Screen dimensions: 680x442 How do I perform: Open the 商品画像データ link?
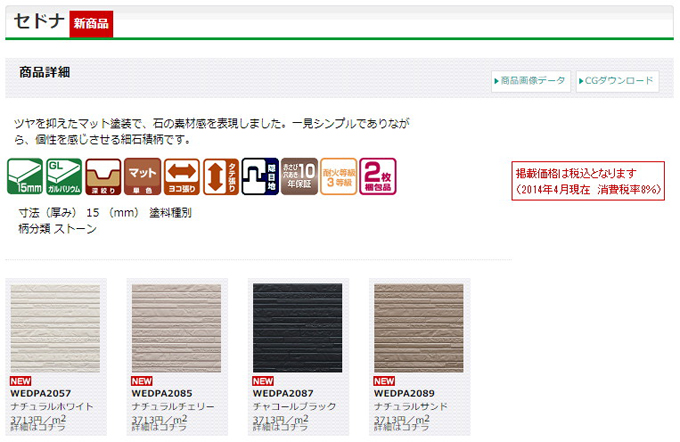pyautogui.click(x=530, y=81)
